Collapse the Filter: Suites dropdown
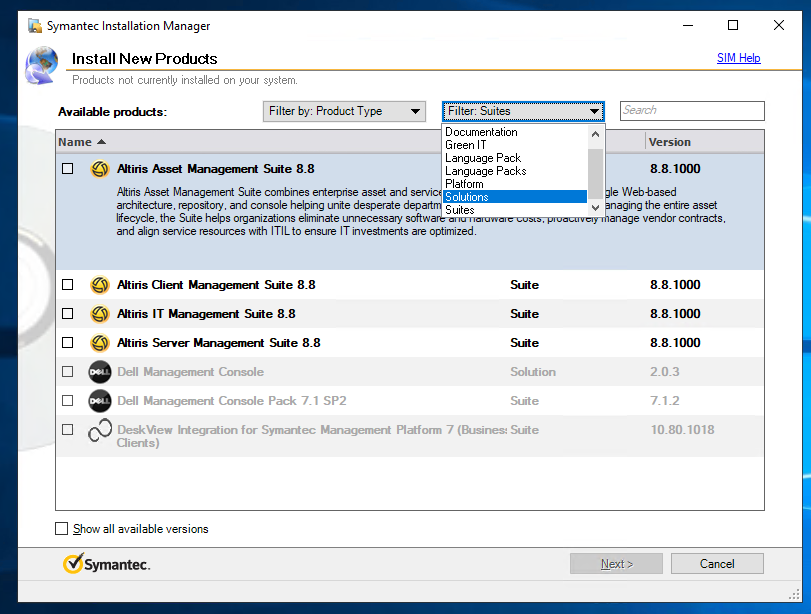Viewport: 811px width, 614px height. tap(523, 111)
